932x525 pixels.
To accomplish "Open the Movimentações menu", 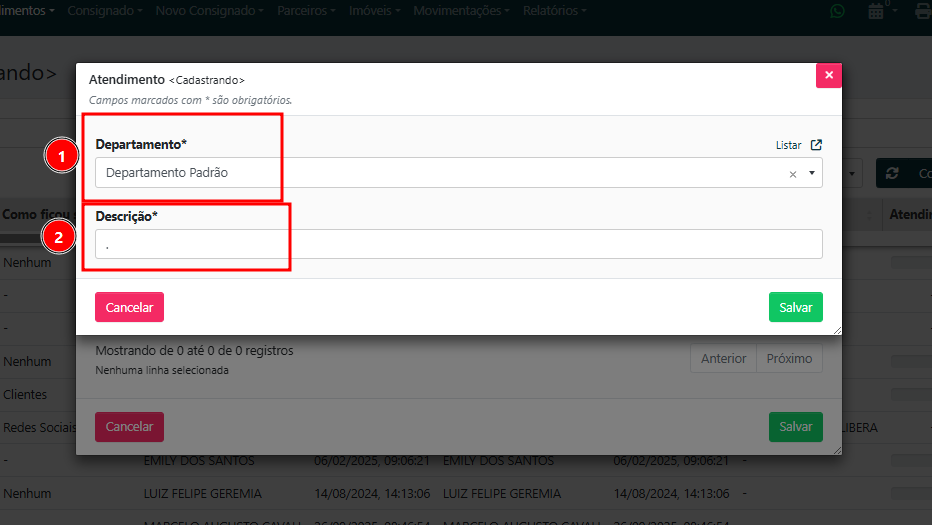I will tap(461, 10).
